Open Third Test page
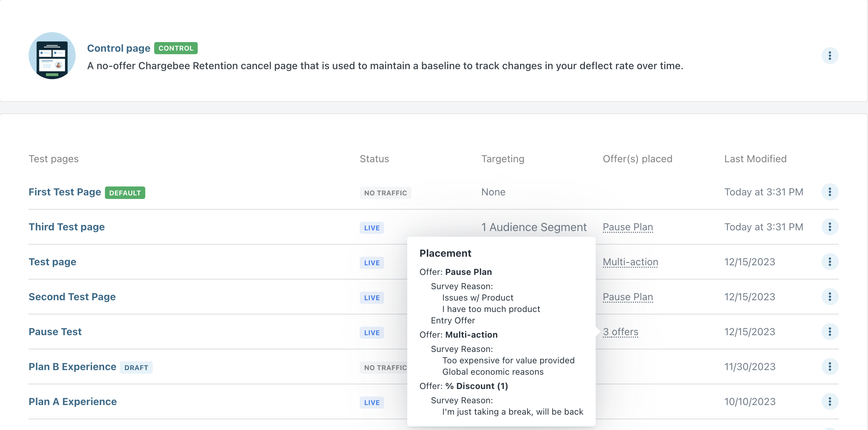 tap(66, 227)
